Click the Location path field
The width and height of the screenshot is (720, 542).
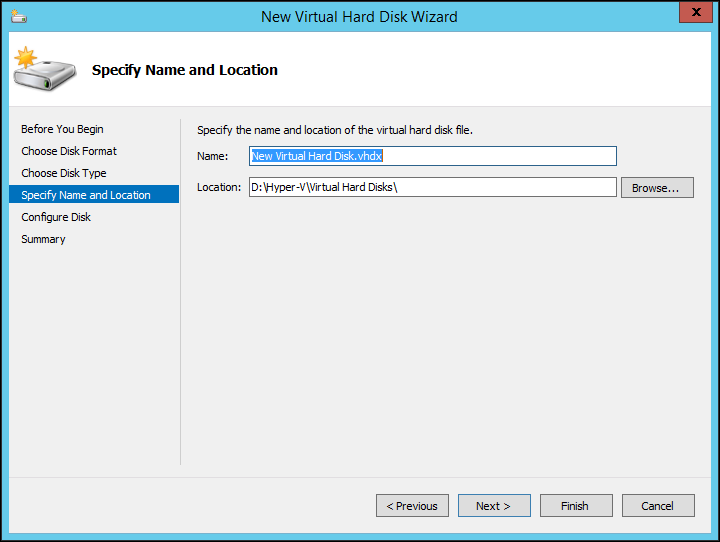tap(432, 188)
